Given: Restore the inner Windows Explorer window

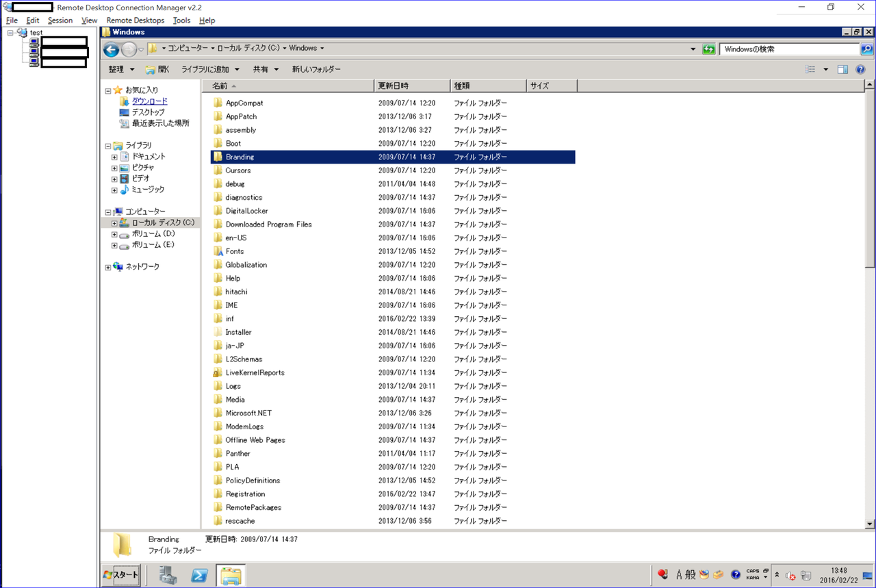Looking at the screenshot, I should (856, 32).
